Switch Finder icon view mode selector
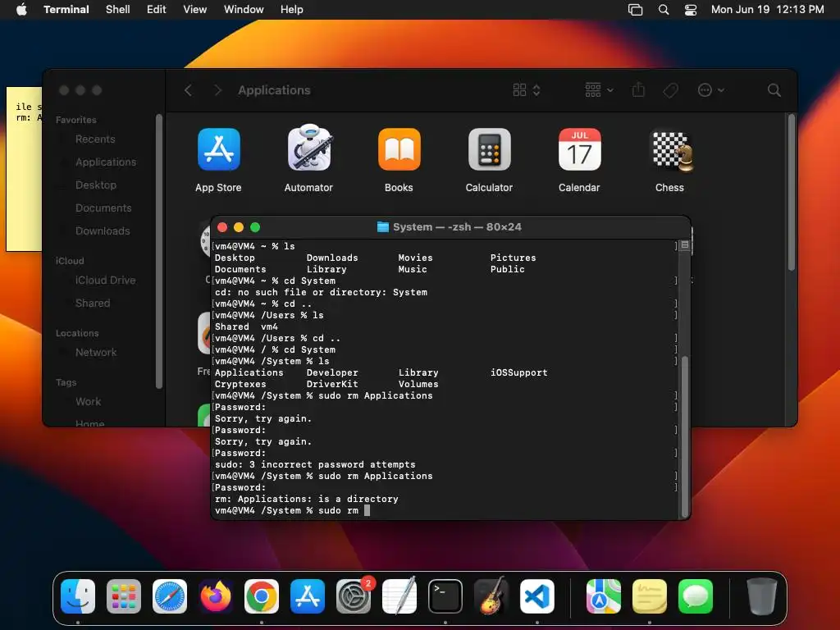Screen dimensions: 840x630 point(527,90)
